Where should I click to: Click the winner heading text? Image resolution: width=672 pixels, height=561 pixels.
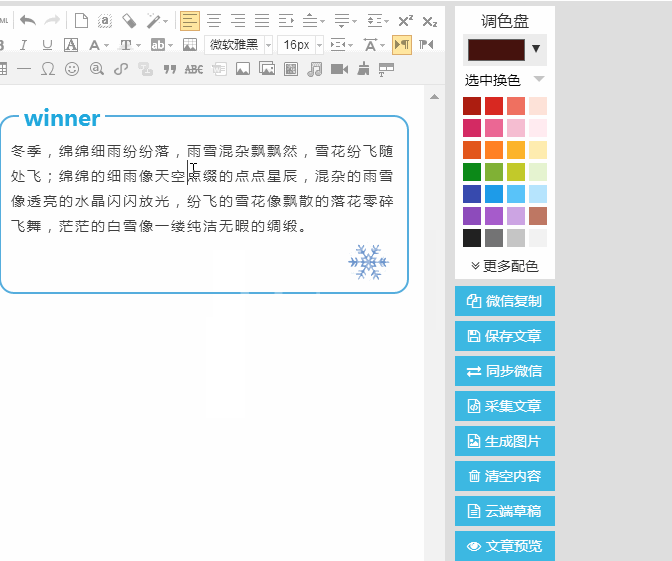click(x=62, y=118)
